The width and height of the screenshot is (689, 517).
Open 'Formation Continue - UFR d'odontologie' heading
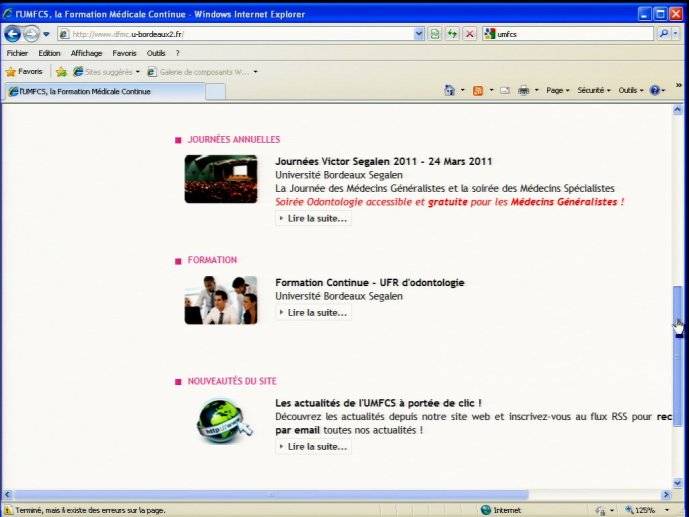pyautogui.click(x=370, y=282)
